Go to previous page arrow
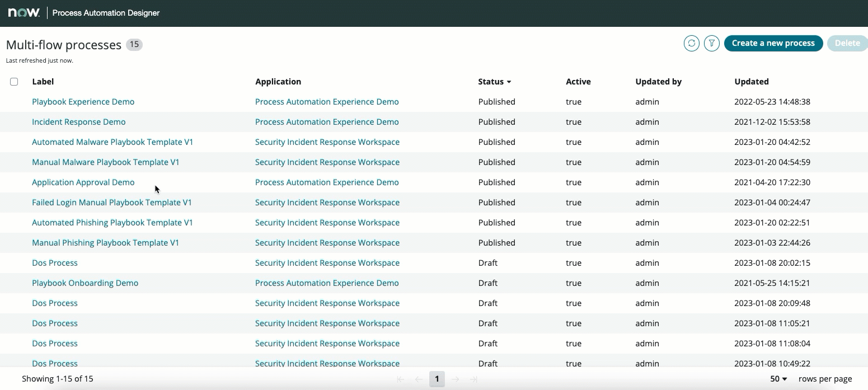This screenshot has height=390, width=868. coord(419,379)
